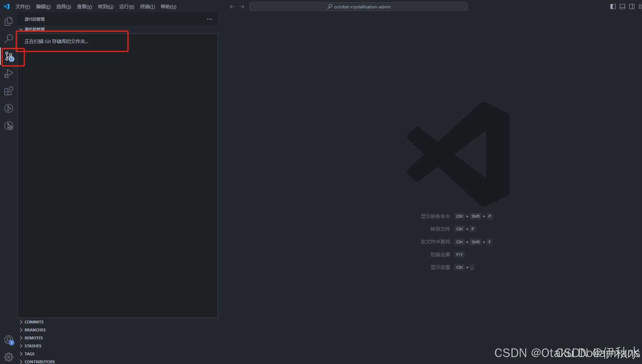Expand the STASHES section

(x=117, y=346)
